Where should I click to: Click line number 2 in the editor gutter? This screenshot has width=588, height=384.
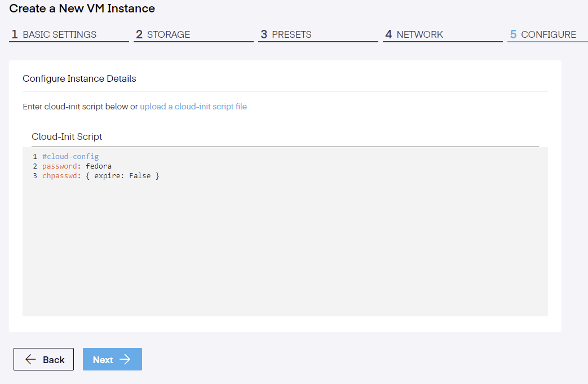[x=35, y=166]
